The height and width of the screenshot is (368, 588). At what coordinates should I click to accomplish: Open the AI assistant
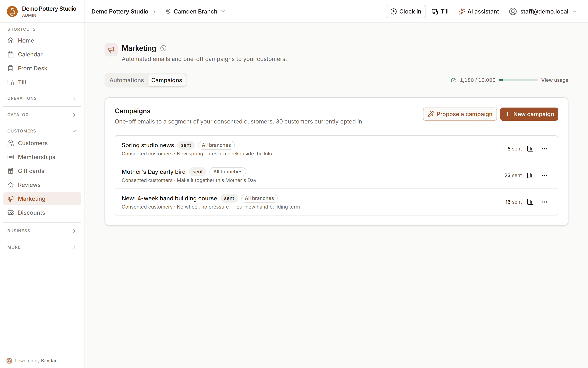coord(479,11)
